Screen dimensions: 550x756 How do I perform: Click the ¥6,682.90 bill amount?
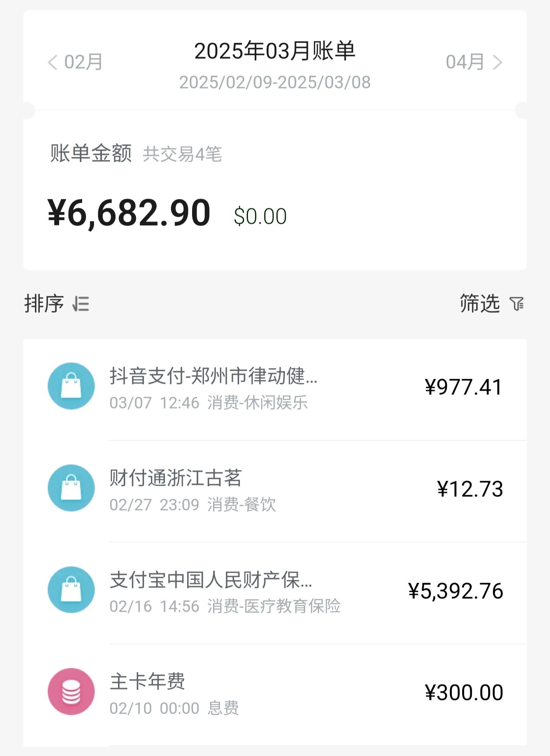129,213
